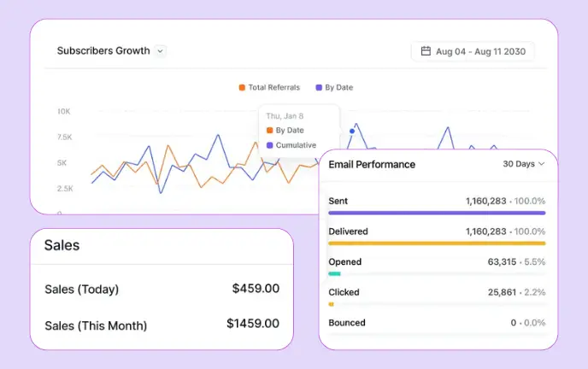Open the Aug 04 - Aug 11 2030 date picker
This screenshot has width=588, height=369.
point(473,51)
